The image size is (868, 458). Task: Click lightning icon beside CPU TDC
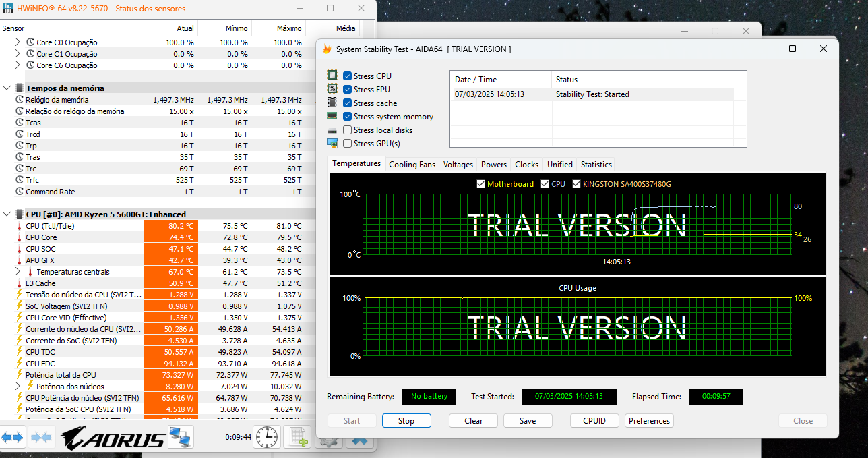pos(19,352)
